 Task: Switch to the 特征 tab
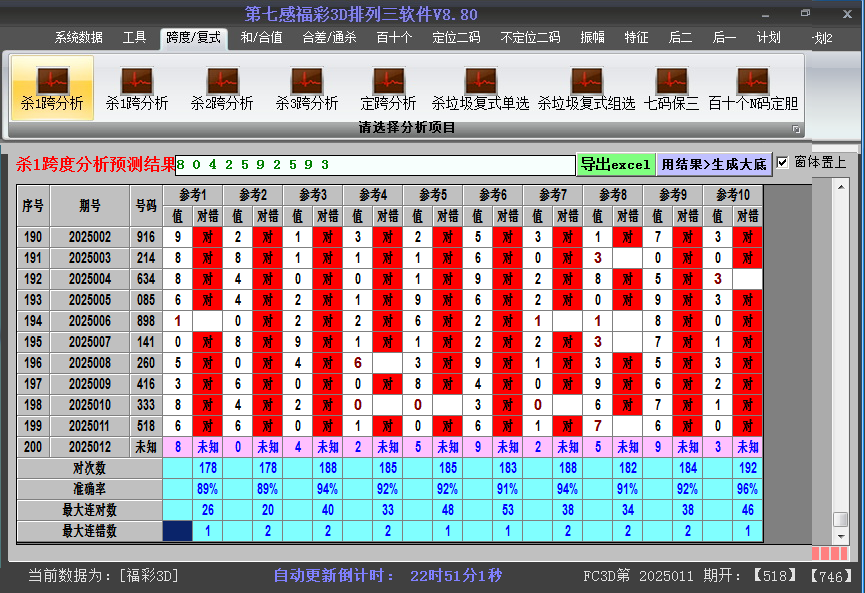(x=636, y=38)
